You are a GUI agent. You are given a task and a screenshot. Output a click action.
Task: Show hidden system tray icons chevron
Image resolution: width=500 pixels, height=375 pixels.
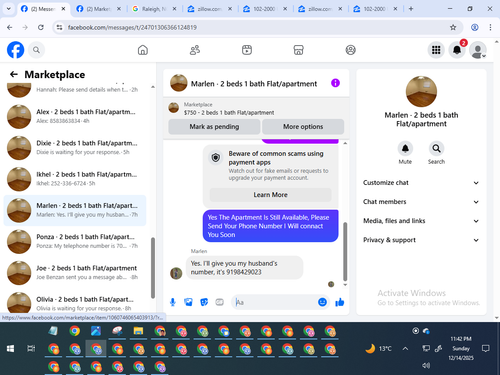(405, 349)
